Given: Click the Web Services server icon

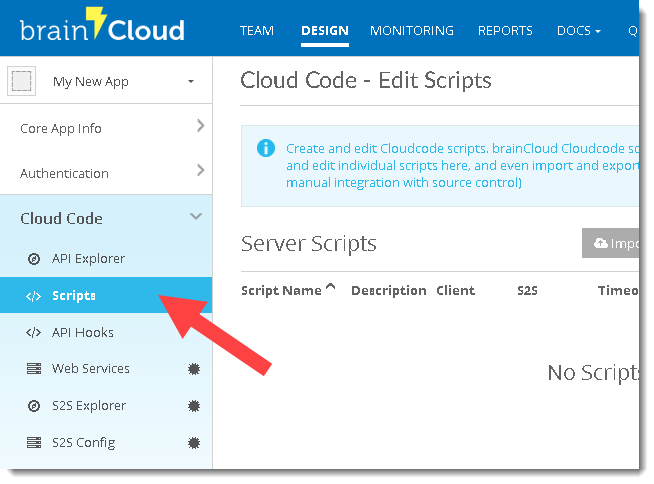Looking at the screenshot, I should click(33, 369).
